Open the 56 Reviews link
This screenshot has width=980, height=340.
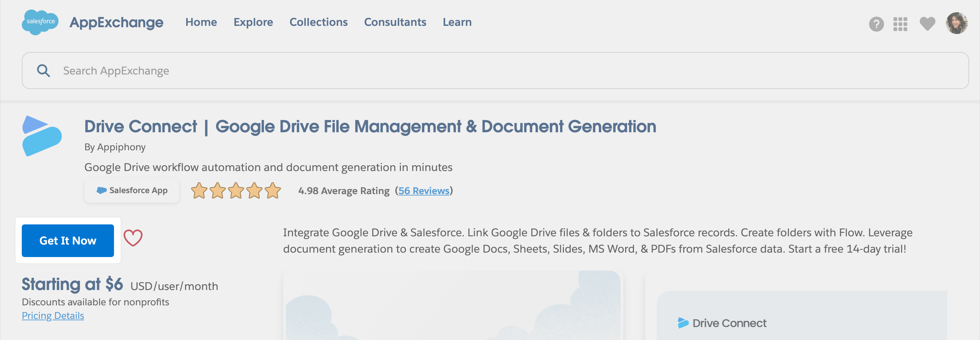click(x=423, y=190)
